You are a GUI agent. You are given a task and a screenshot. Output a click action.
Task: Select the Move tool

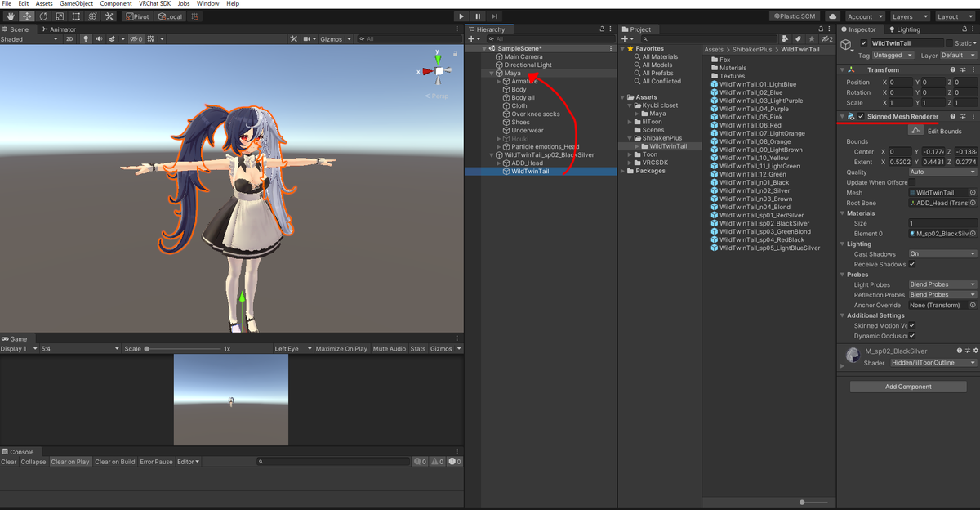(x=26, y=16)
